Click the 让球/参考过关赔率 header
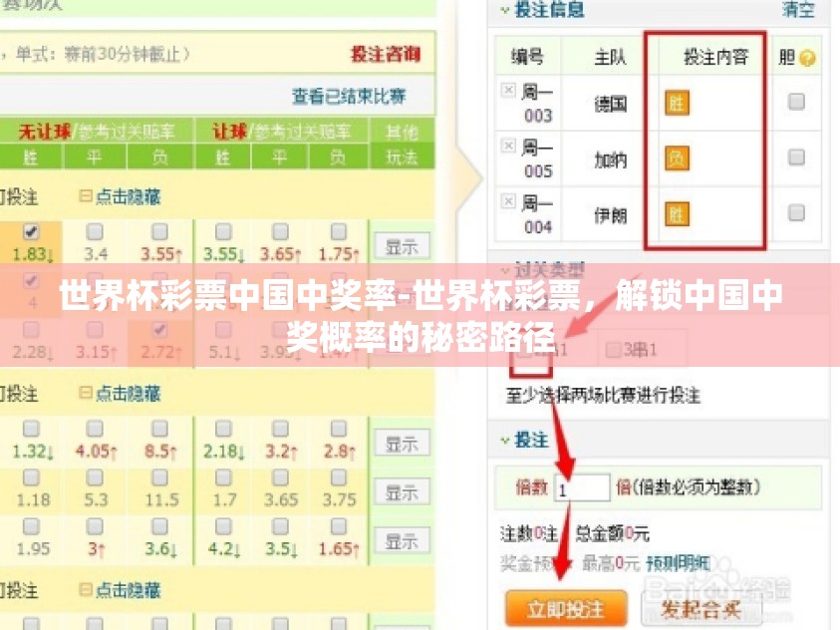 (281, 132)
